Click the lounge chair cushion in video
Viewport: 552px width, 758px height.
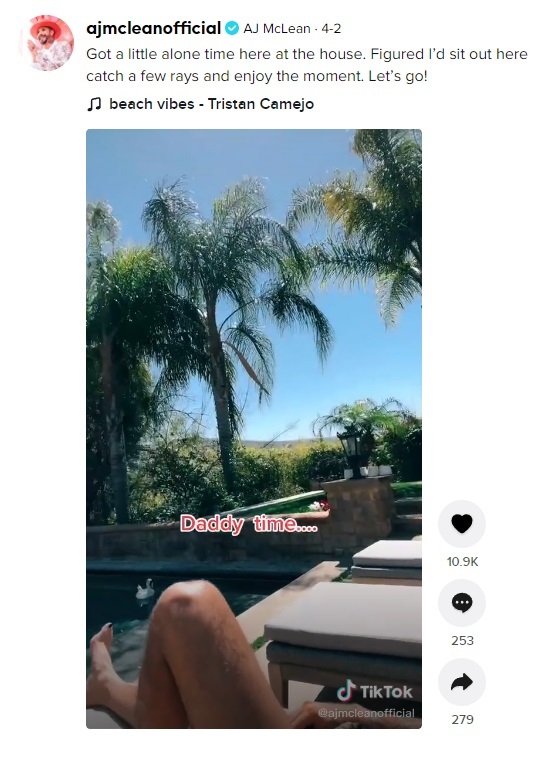tap(343, 620)
